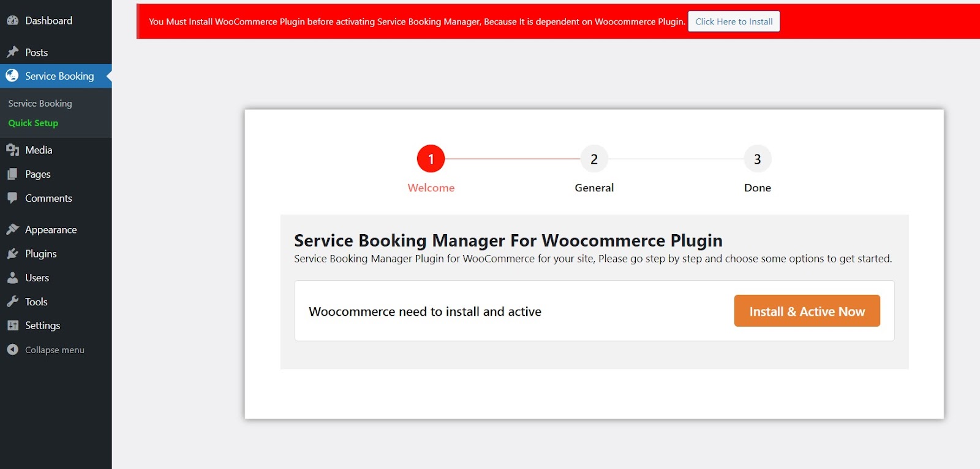Open the Plugins menu label
The height and width of the screenshot is (469, 980).
[x=41, y=254]
